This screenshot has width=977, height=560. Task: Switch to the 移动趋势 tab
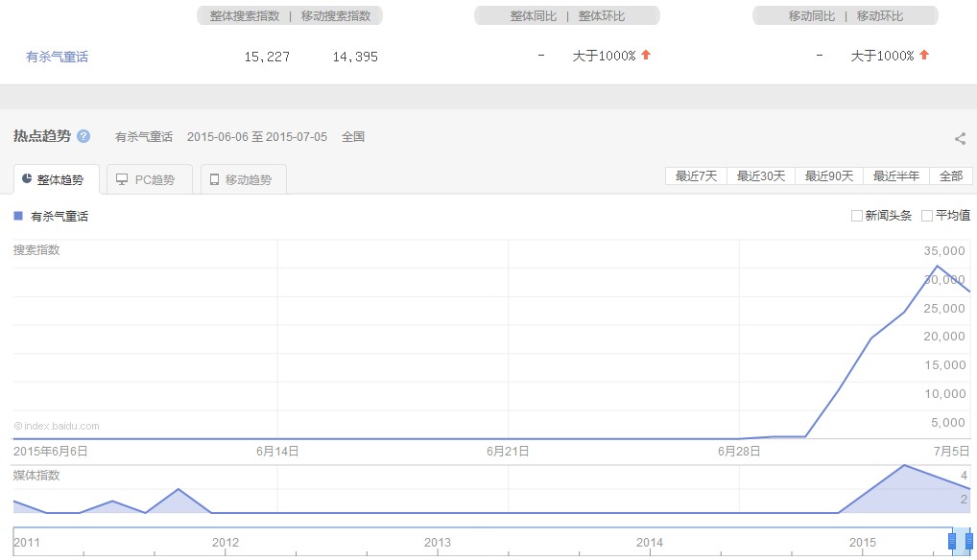244,179
